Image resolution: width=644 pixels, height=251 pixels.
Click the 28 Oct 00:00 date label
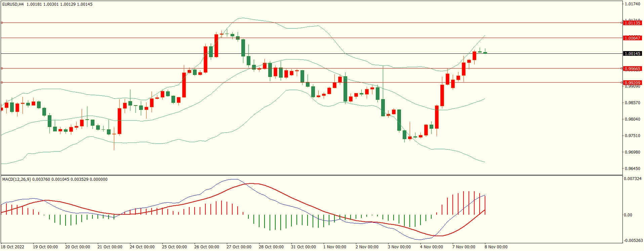[x=271, y=247]
